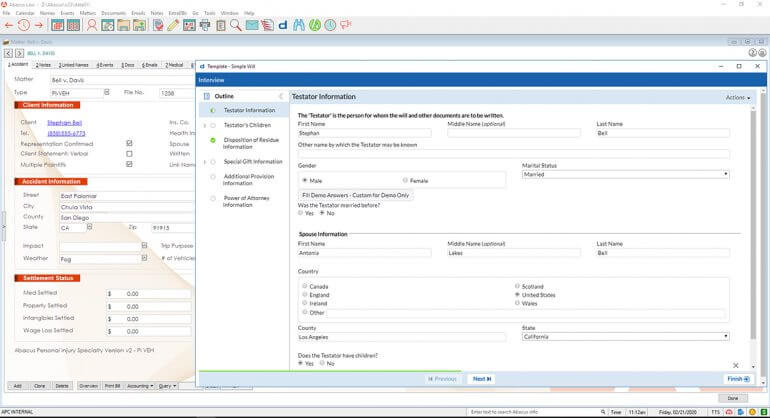Click the next matter arrow in Matter window

click(19, 53)
